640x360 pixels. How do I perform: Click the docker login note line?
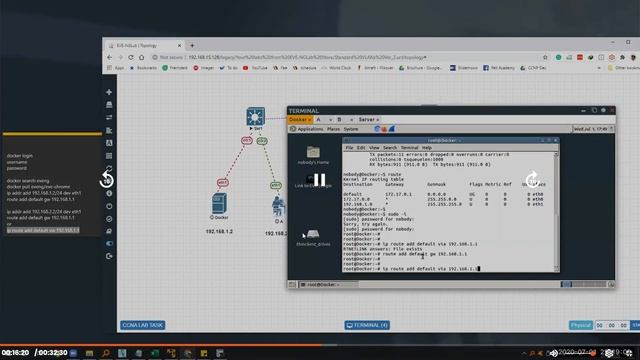[20, 156]
